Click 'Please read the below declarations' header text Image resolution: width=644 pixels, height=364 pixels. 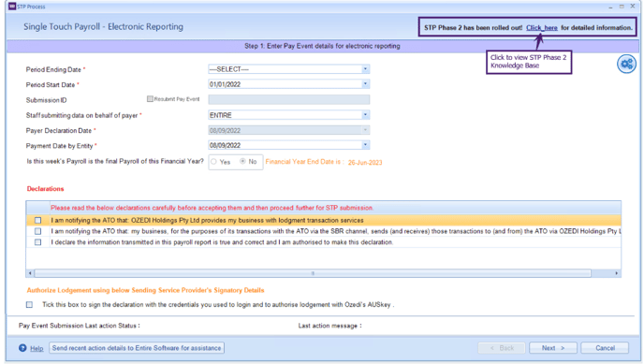click(212, 208)
